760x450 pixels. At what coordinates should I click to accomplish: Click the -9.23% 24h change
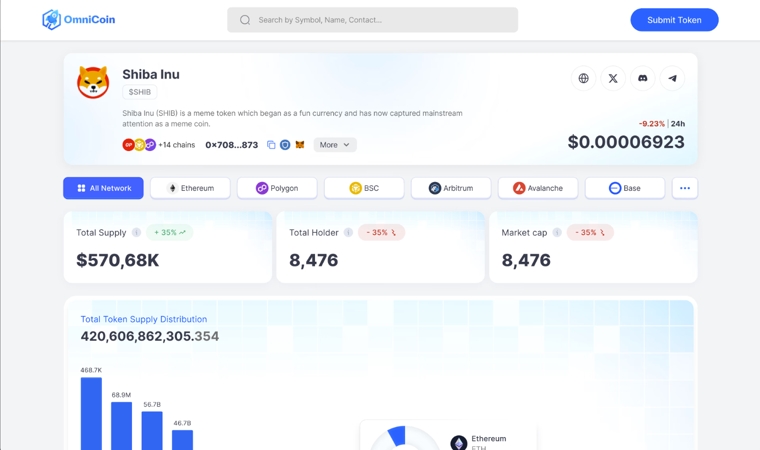point(652,124)
